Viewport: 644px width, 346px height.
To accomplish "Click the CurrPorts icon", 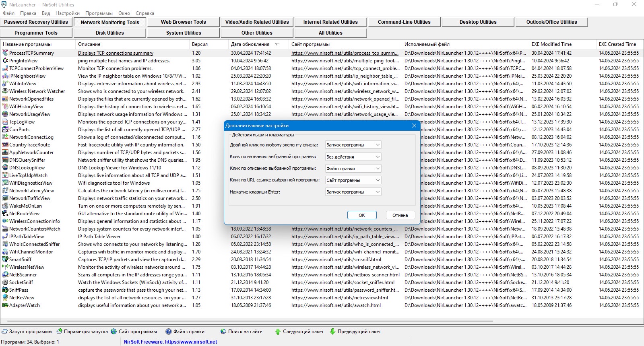I will pos(5,130).
